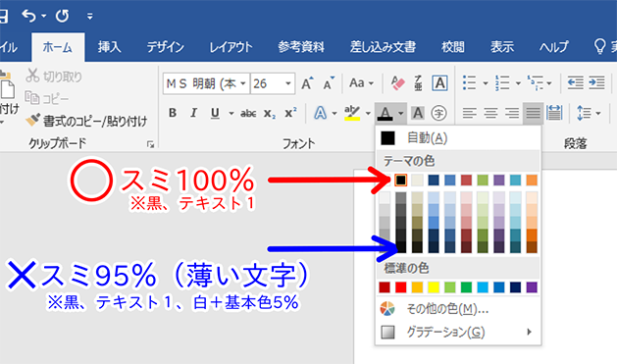This screenshot has height=364, width=617.
Task: Open the ホーム ribbon tab
Action: click(58, 48)
